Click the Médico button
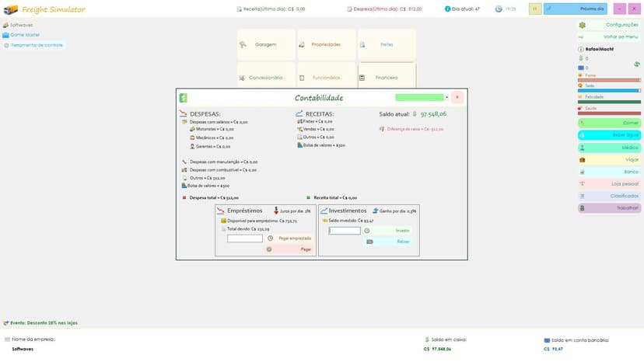 click(609, 148)
